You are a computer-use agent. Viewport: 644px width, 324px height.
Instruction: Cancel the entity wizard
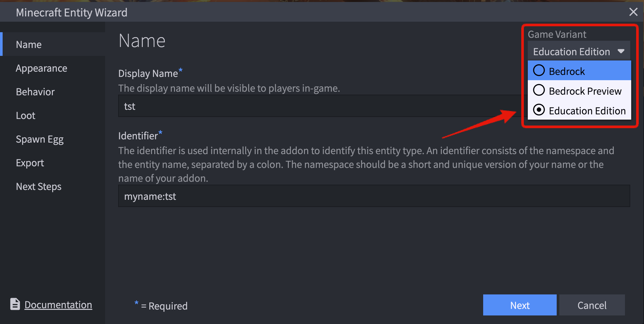click(592, 305)
